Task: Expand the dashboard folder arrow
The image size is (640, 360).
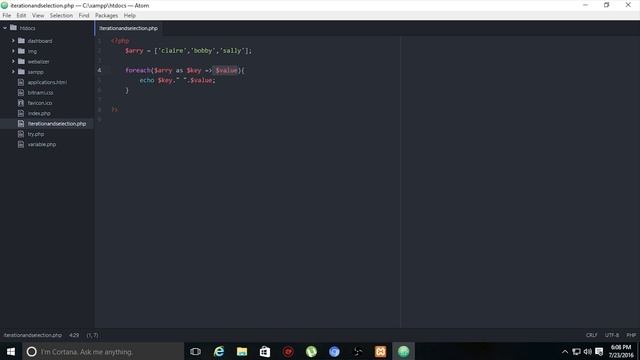Action: (13, 41)
